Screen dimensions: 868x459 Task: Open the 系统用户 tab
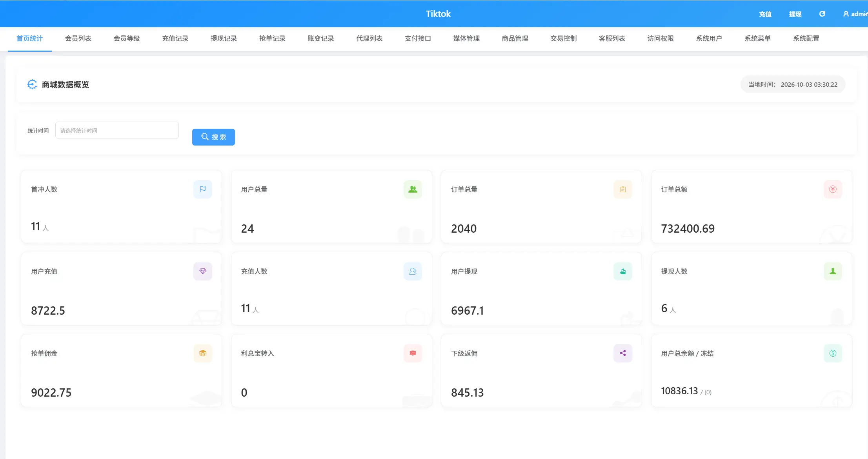[709, 38]
